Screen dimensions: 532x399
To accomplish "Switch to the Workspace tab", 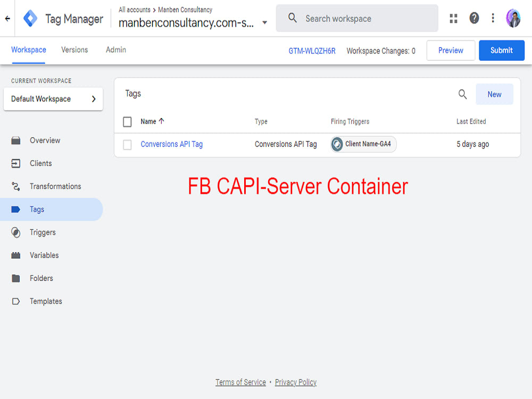I will 29,50.
